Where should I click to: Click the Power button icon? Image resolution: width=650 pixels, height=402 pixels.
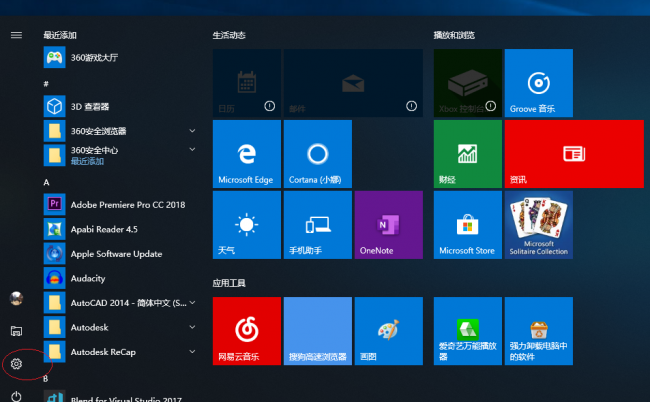[x=16, y=396]
